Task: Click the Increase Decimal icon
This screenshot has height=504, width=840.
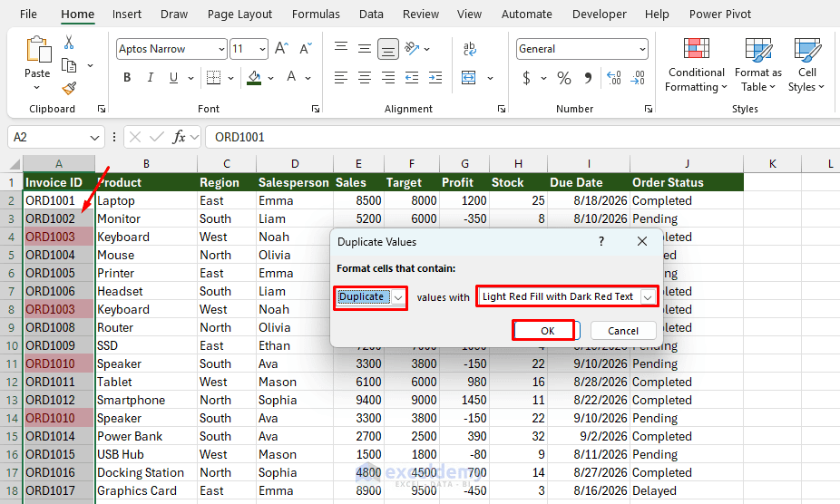Action: [614, 78]
